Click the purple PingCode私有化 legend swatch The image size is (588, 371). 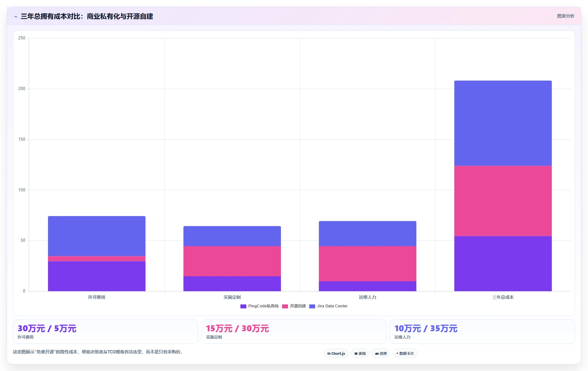[x=243, y=306]
